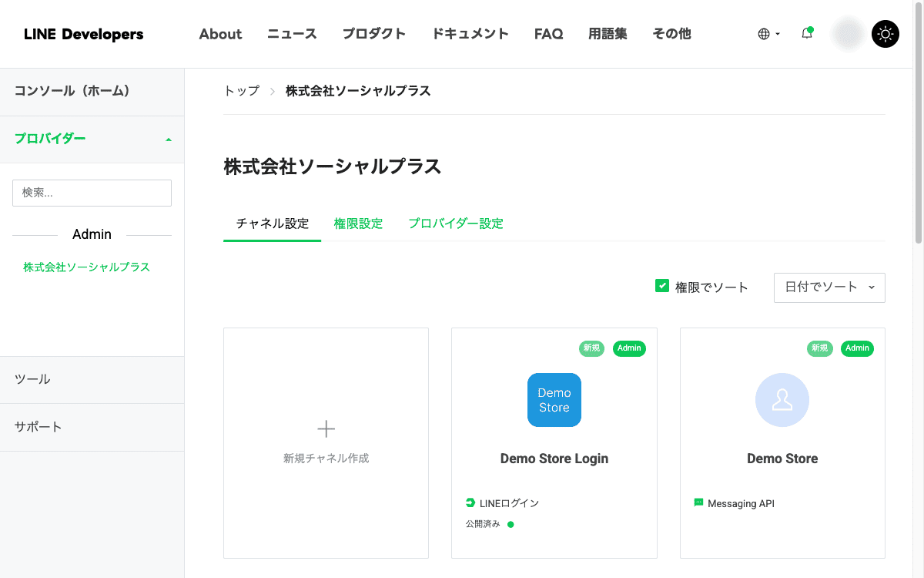Open the 日付でソート dropdown
This screenshot has height=578, width=924.
829,287
